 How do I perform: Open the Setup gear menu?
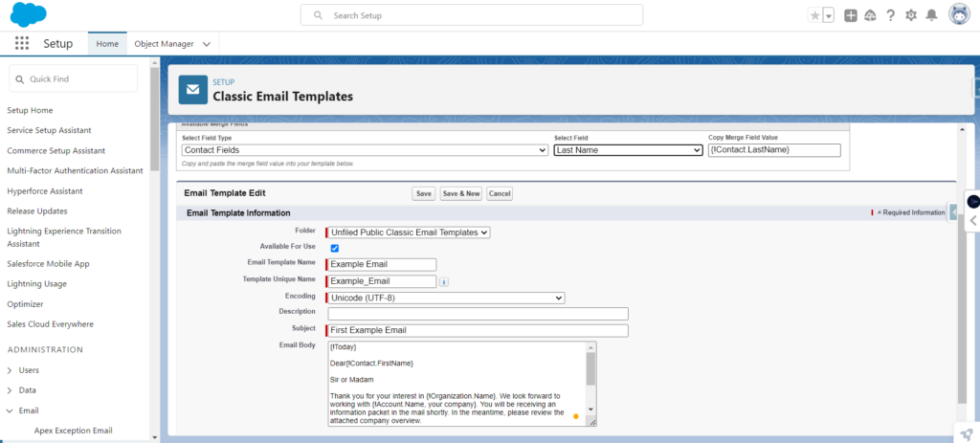(911, 15)
